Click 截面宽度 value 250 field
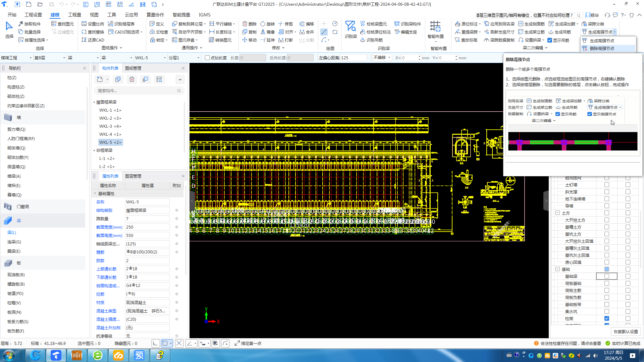 pos(147,227)
